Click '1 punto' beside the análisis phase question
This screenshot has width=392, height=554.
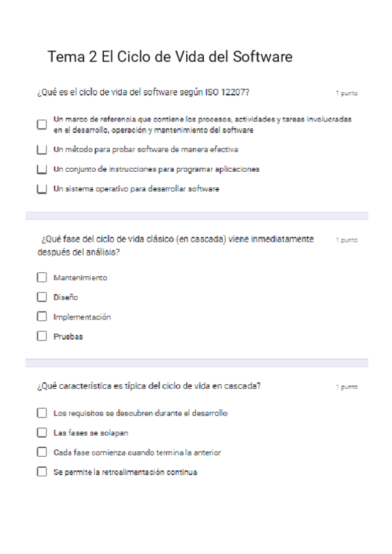pyautogui.click(x=346, y=240)
